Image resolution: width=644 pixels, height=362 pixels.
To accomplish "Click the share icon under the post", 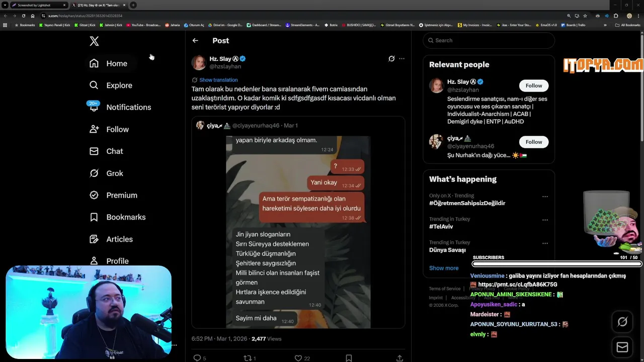I will pyautogui.click(x=399, y=358).
